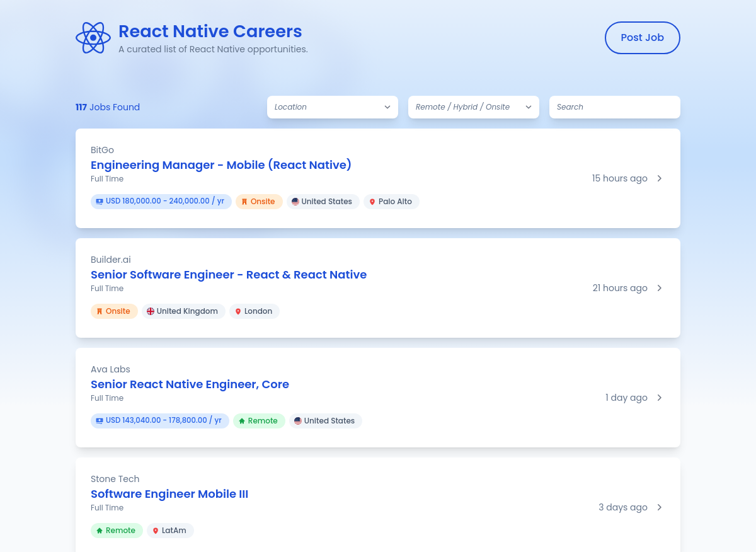Click the house icon in Stone Tech Remote tag
The height and width of the screenshot is (552, 756).
coord(100,531)
